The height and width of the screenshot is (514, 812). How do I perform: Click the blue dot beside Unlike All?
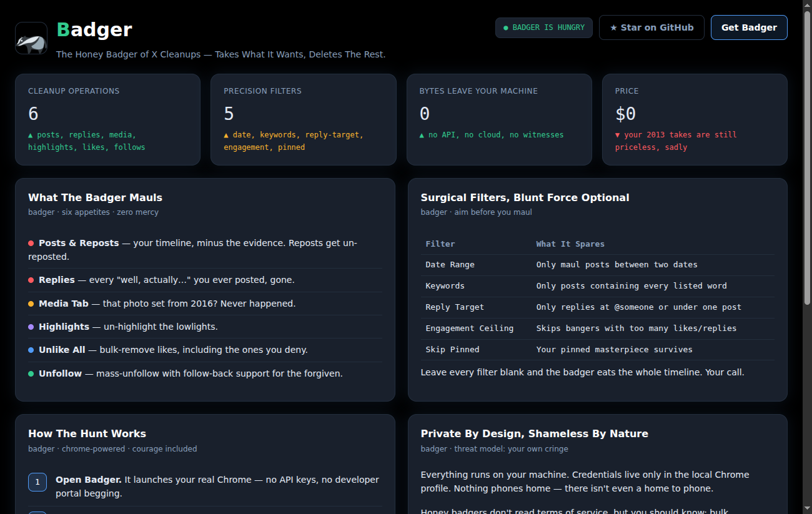[31, 350]
